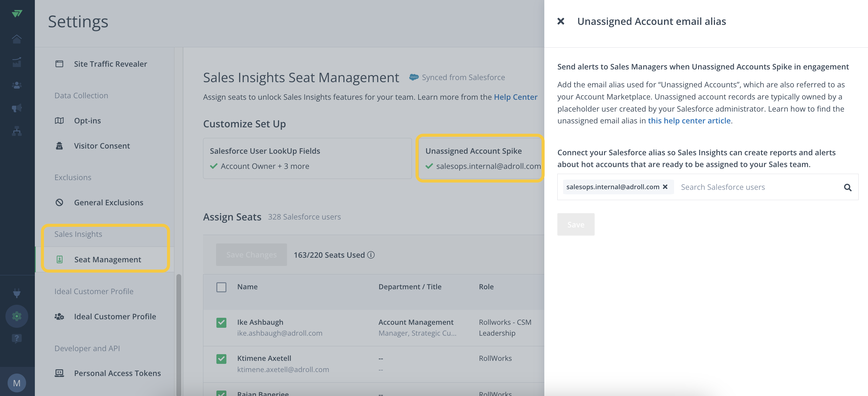Open the analytics chart icon in left rail
This screenshot has height=396, width=868.
pyautogui.click(x=17, y=62)
